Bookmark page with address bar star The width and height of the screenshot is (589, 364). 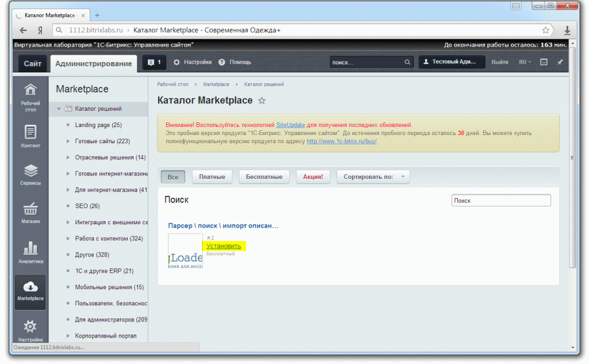pos(546,30)
